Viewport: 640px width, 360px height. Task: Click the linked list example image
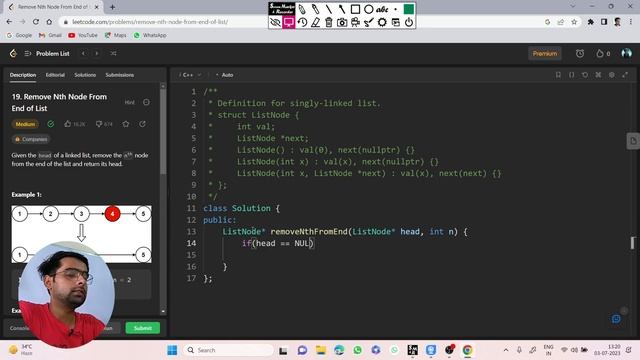(x=82, y=234)
